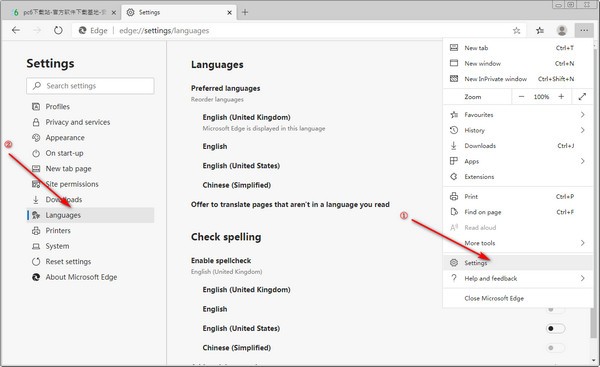Expand Apps submenu chevron
600x367 pixels.
pos(582,161)
